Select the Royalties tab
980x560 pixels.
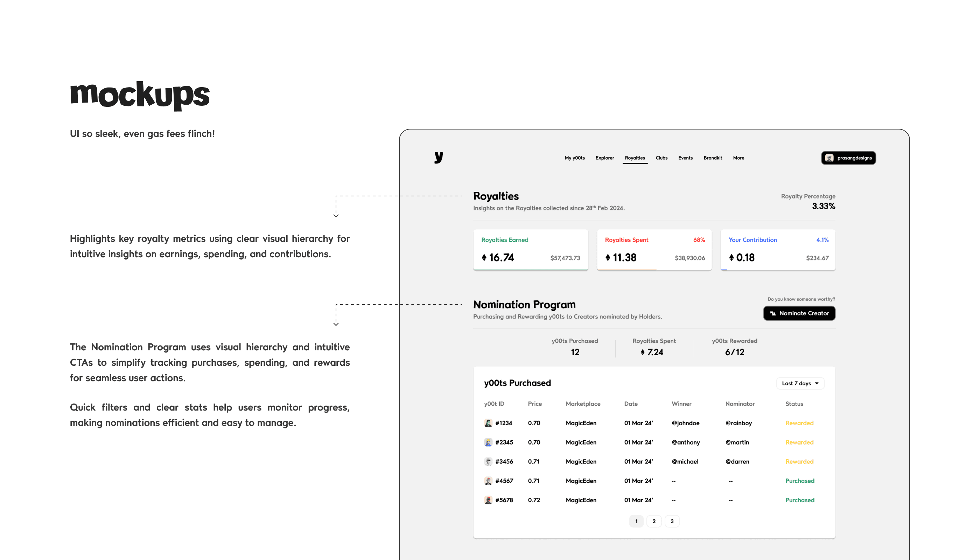pyautogui.click(x=635, y=158)
